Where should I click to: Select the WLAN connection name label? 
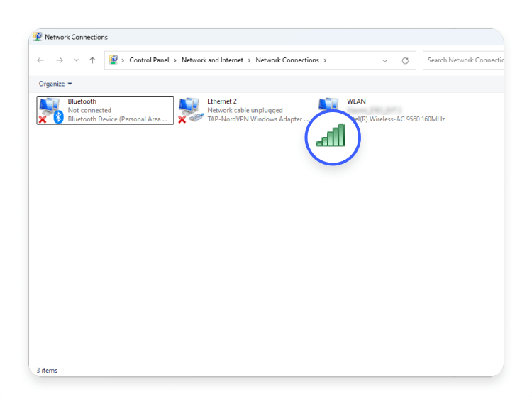click(356, 101)
